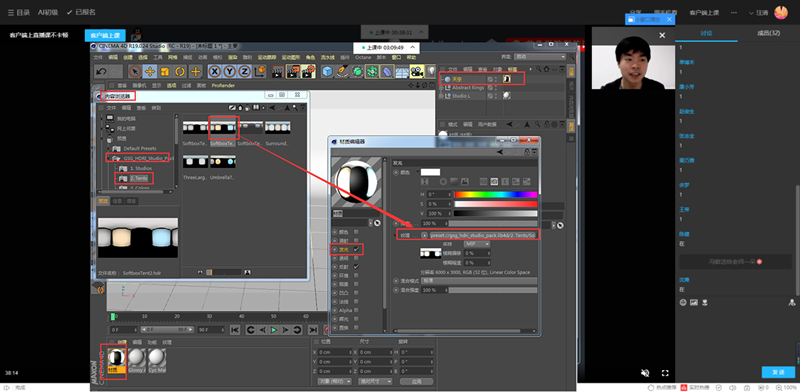Open the 创建 menu in main menu bar

click(127, 57)
